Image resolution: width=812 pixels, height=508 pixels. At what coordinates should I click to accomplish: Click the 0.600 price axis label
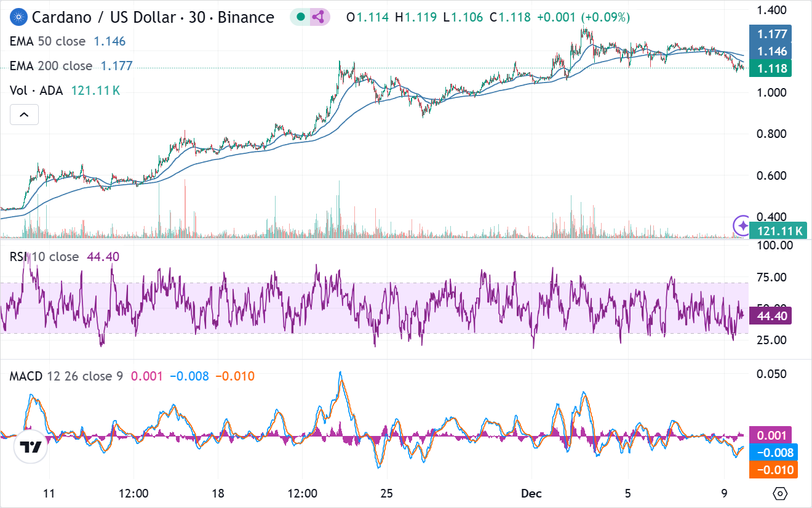tap(770, 175)
